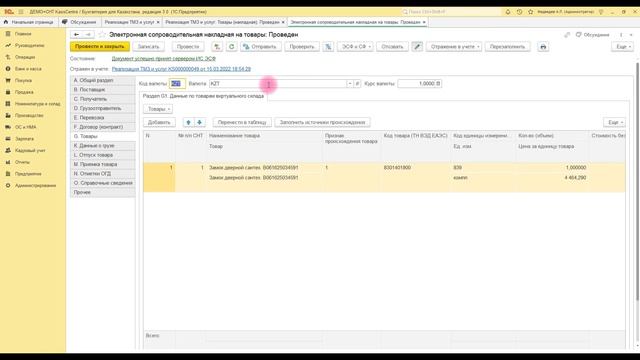Click the Код валюты input field

click(x=177, y=83)
